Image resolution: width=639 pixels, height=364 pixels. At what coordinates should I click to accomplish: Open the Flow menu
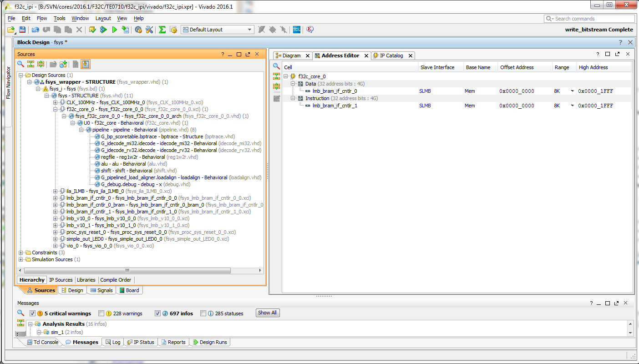(x=42, y=18)
